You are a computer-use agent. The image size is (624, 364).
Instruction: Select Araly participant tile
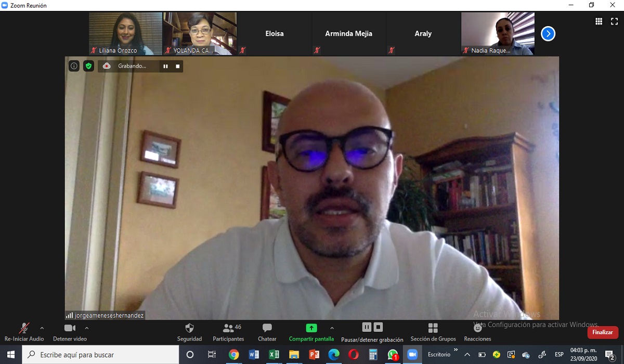click(x=423, y=34)
